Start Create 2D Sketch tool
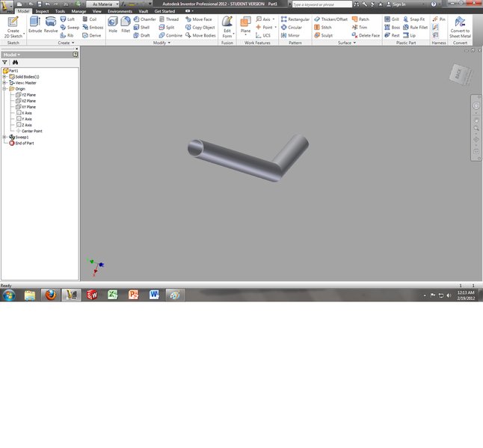The image size is (483, 448). [13, 27]
